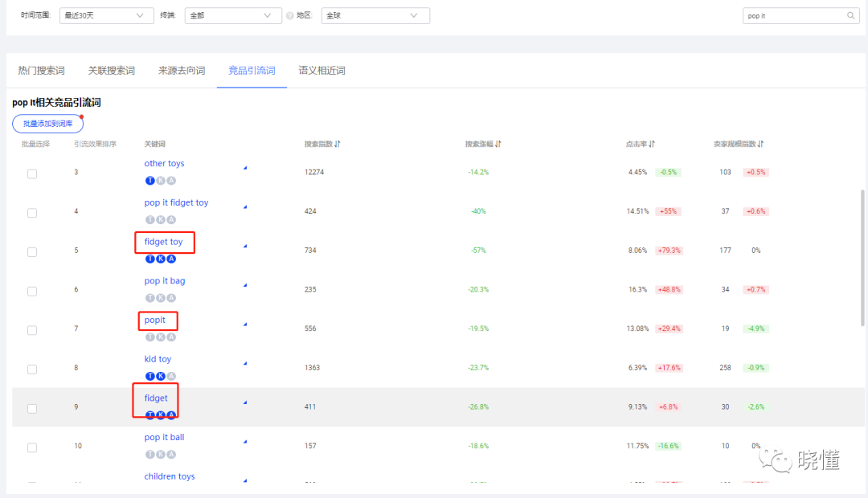Sort by 卖家规模指数 column arrows
The image size is (868, 498).
tap(760, 144)
